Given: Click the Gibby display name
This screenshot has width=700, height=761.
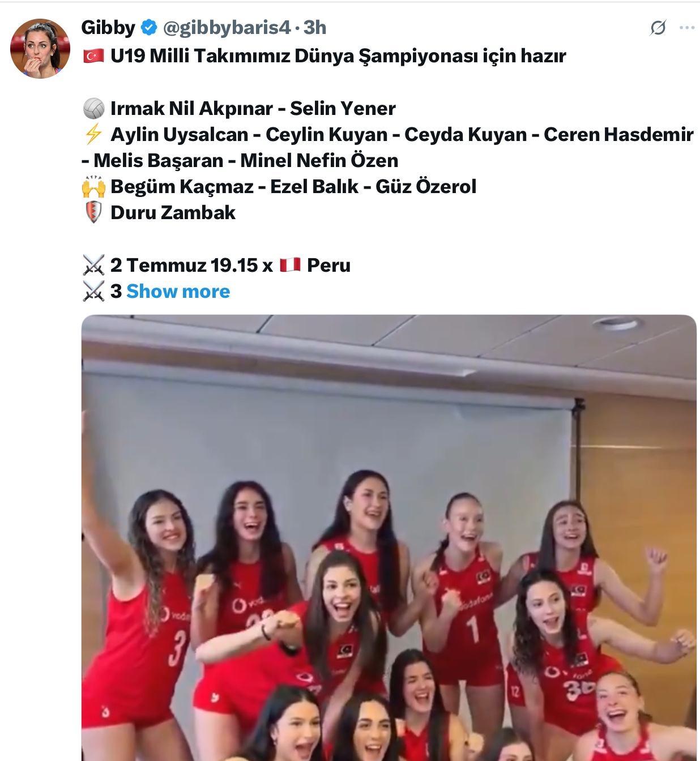Looking at the screenshot, I should [108, 27].
